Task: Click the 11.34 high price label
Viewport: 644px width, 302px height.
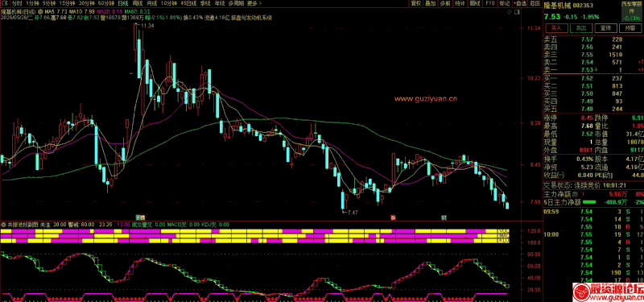Action: (x=147, y=26)
